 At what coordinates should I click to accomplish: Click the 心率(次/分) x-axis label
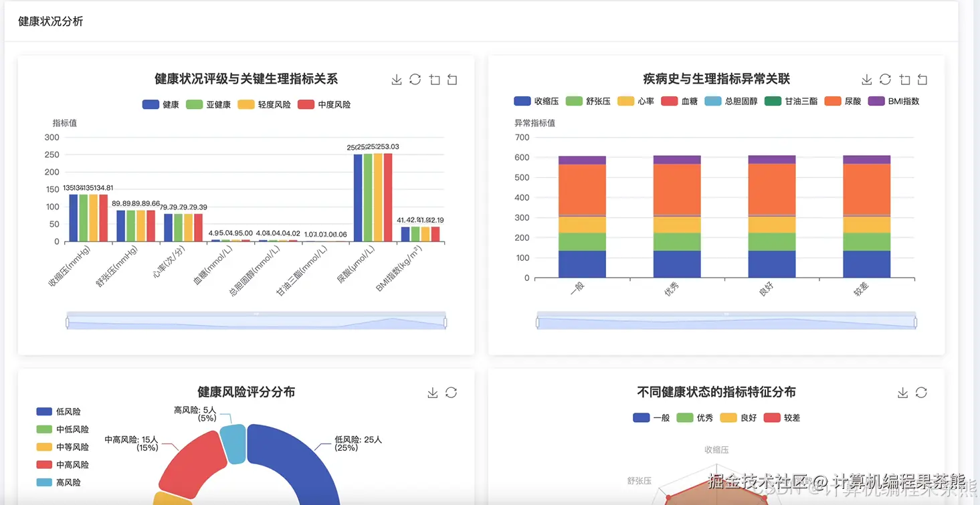pyautogui.click(x=169, y=263)
